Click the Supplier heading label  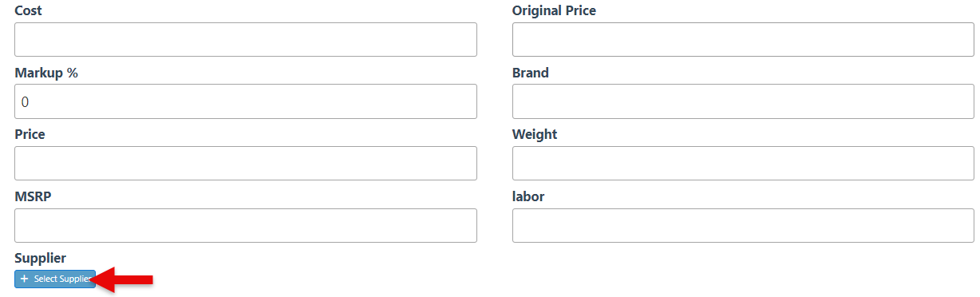[x=40, y=258]
